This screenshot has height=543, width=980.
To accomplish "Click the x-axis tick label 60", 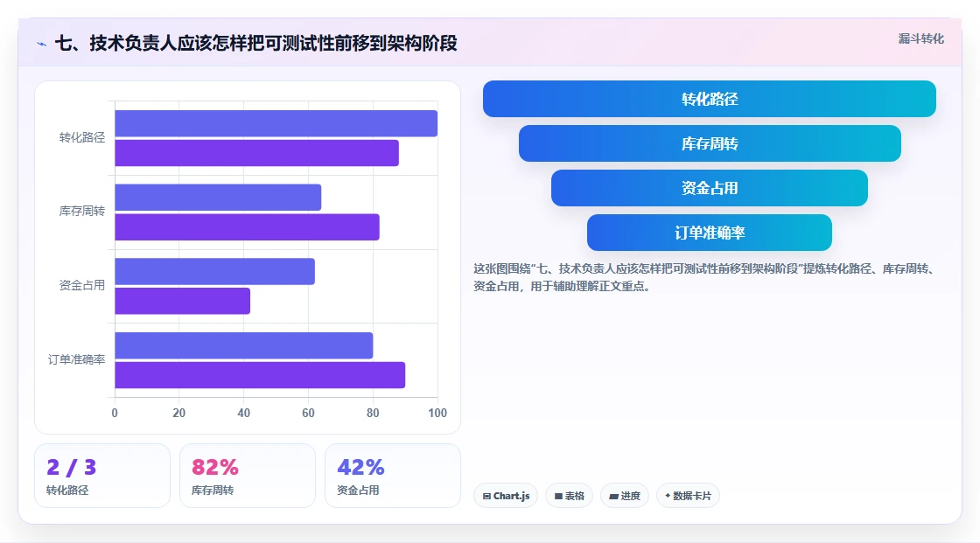I will click(308, 413).
